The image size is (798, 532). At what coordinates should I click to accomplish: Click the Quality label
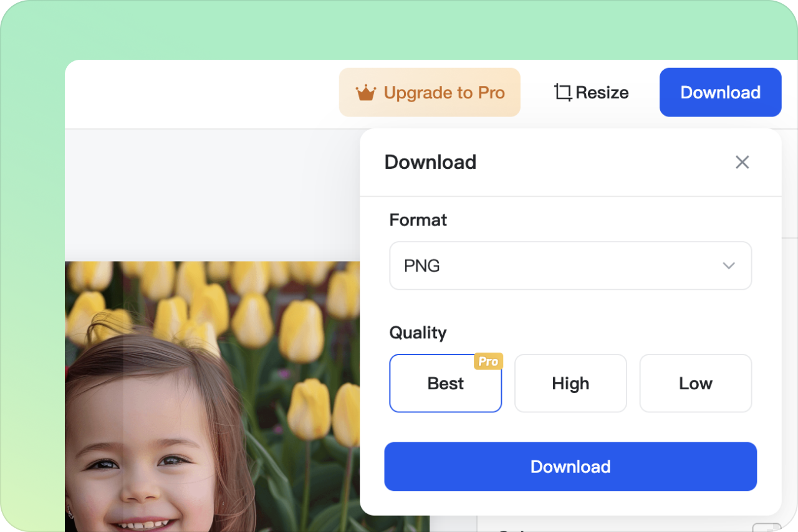pyautogui.click(x=418, y=333)
